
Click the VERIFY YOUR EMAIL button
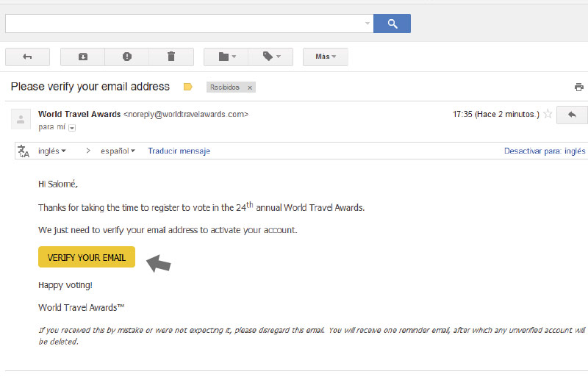pyautogui.click(x=87, y=257)
